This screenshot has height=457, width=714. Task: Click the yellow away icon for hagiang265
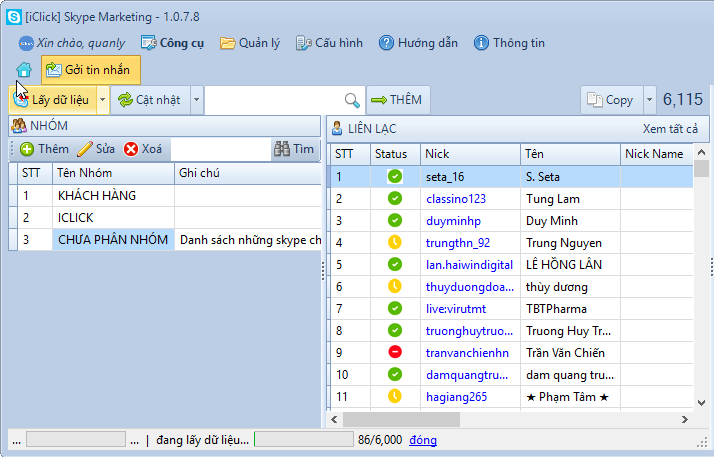pos(395,396)
